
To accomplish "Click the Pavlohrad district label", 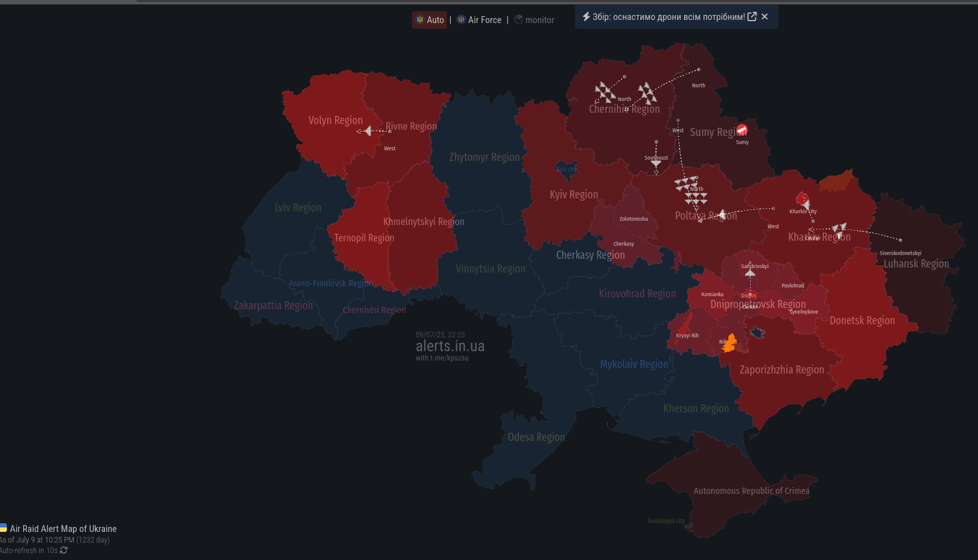I will 793,286.
